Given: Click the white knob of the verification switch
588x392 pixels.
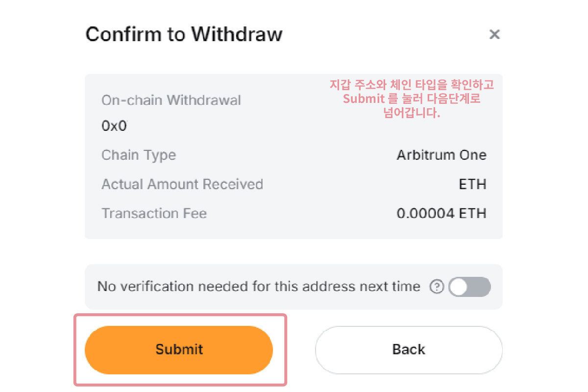Looking at the screenshot, I should point(459,287).
